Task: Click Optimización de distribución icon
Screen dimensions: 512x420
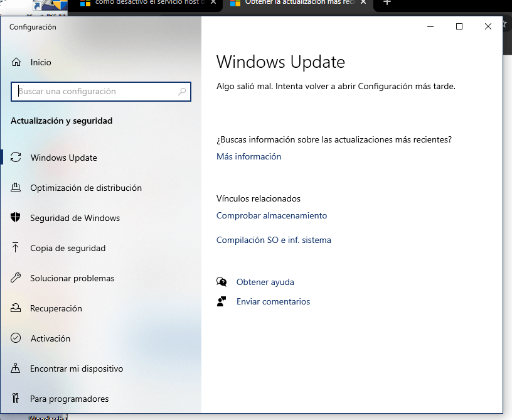Action: pyautogui.click(x=16, y=188)
